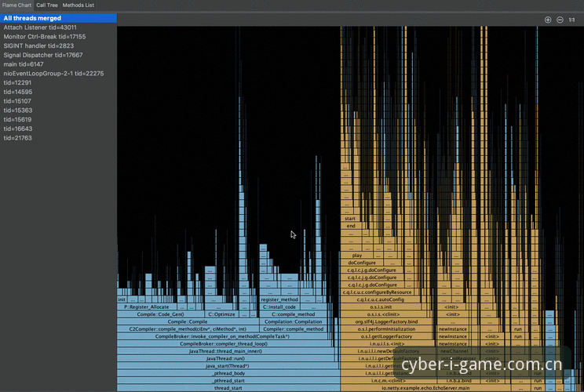
Task: Open the Methods List tab
Action: [78, 5]
